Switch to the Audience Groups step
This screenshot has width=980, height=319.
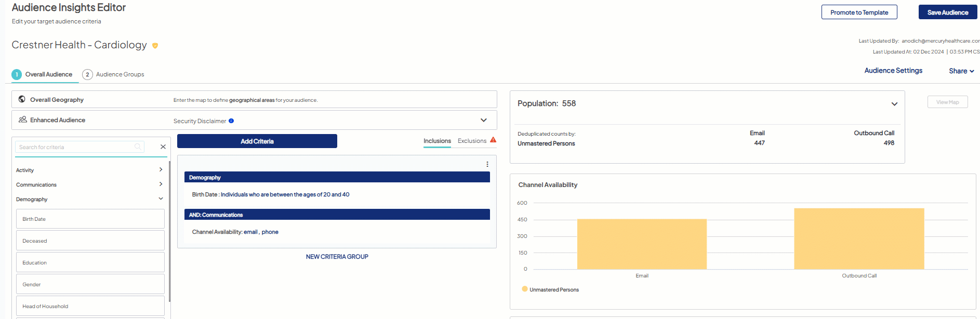pos(114,74)
